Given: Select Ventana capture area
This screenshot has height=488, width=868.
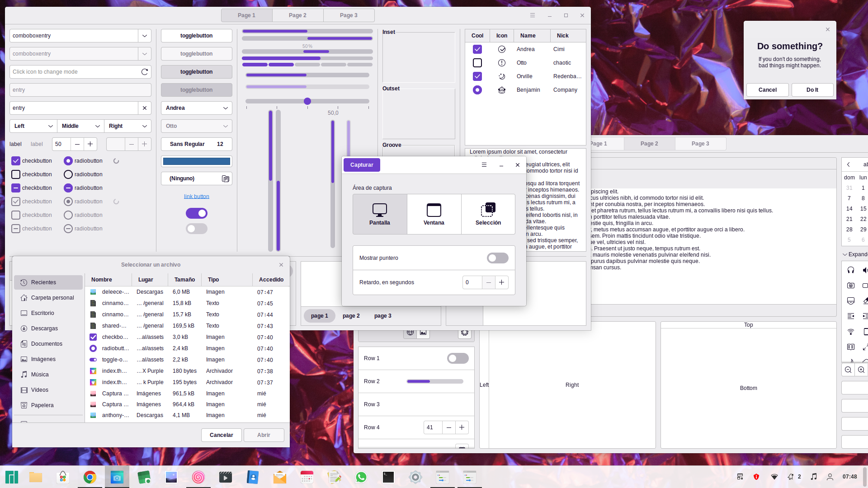Looking at the screenshot, I should coord(434,214).
